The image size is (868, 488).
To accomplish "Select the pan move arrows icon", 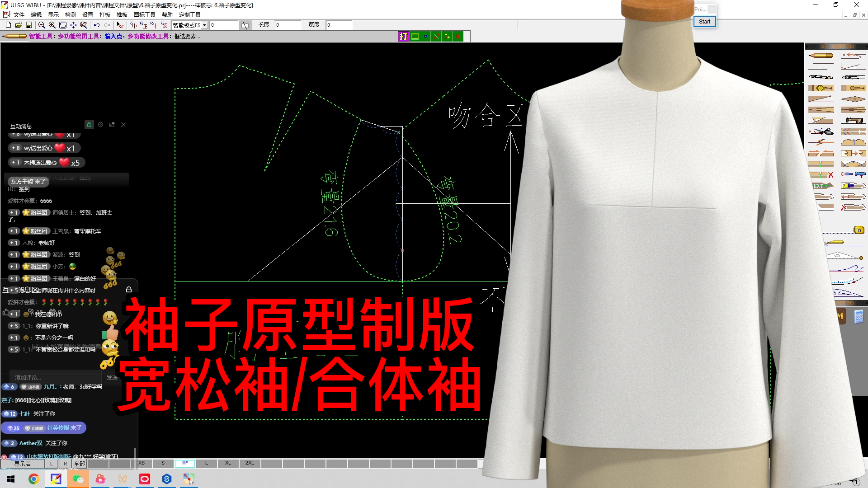I will click(73, 25).
